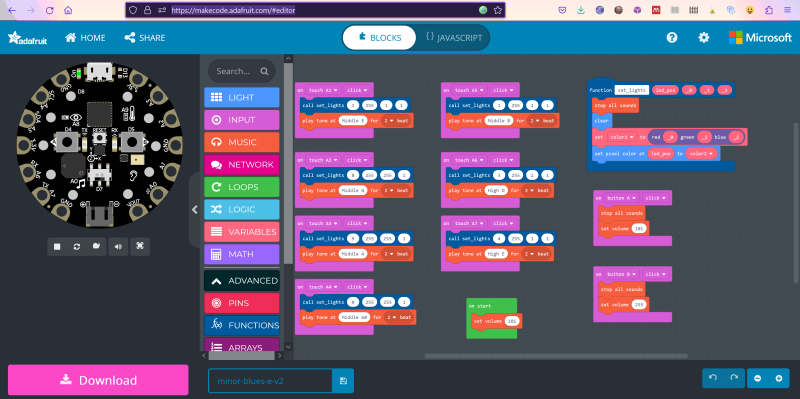This screenshot has width=800, height=399.
Task: Open the Help menu
Action: click(x=672, y=37)
